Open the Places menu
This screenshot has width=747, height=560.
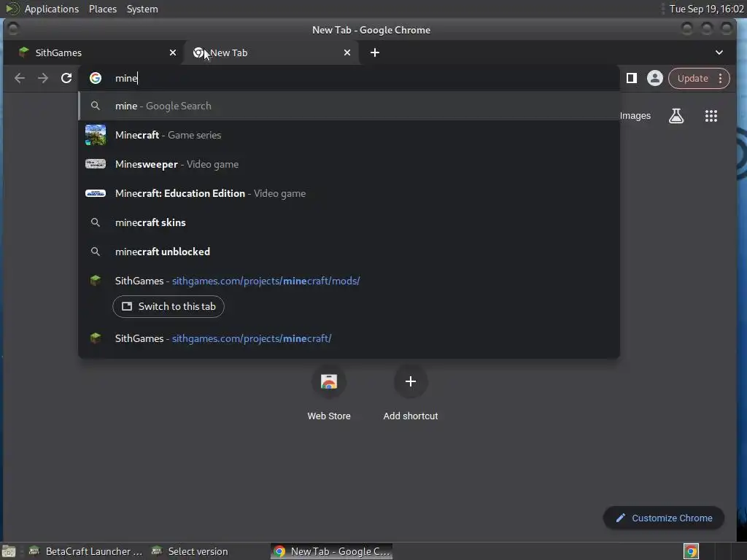[103, 9]
